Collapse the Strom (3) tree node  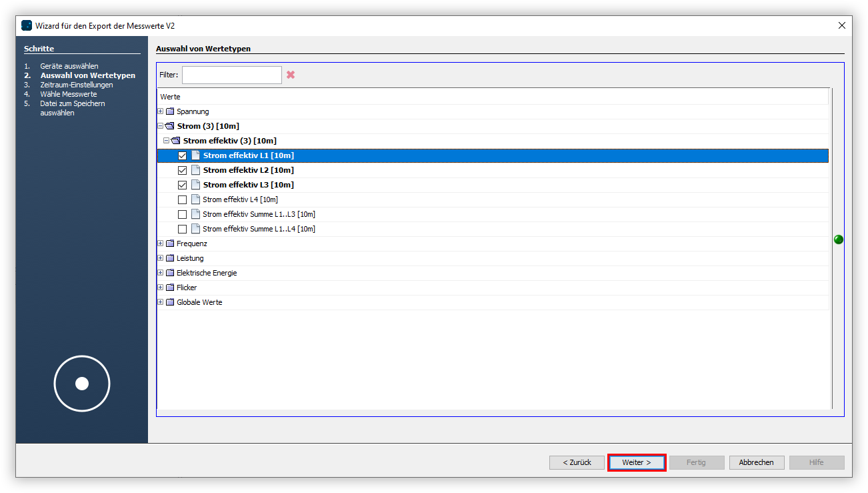pos(161,126)
